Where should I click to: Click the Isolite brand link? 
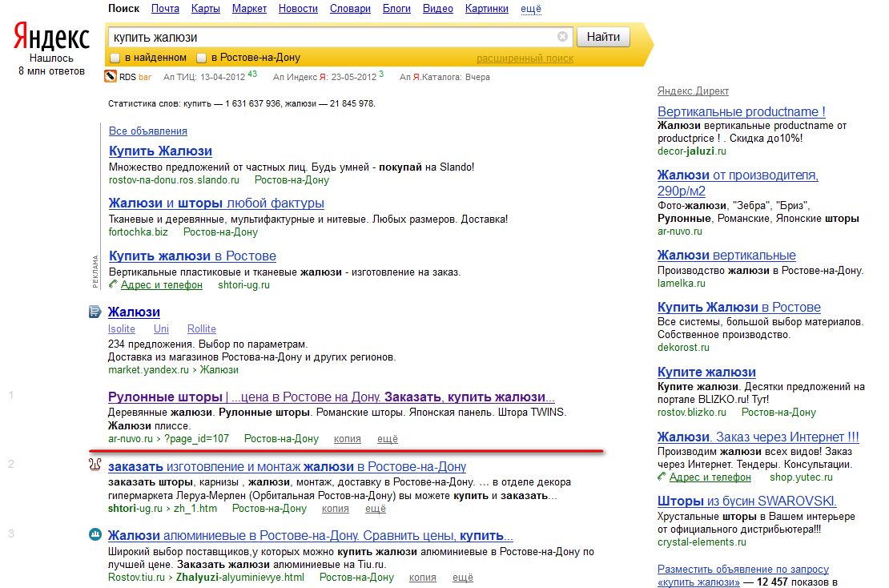coord(122,329)
